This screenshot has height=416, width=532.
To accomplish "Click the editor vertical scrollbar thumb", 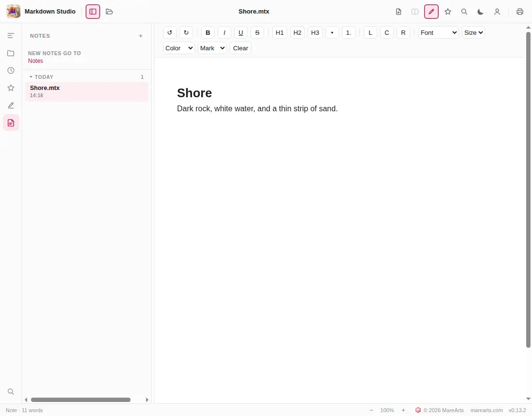I will (x=528, y=190).
